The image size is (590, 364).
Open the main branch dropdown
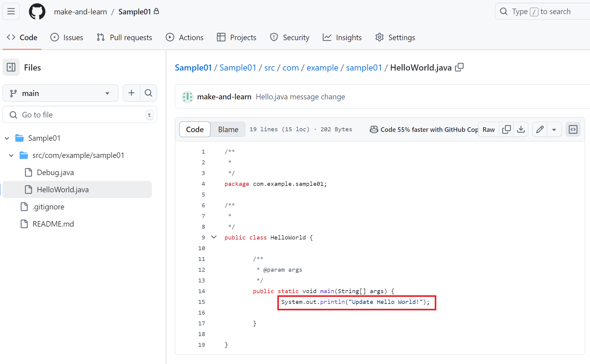point(60,93)
